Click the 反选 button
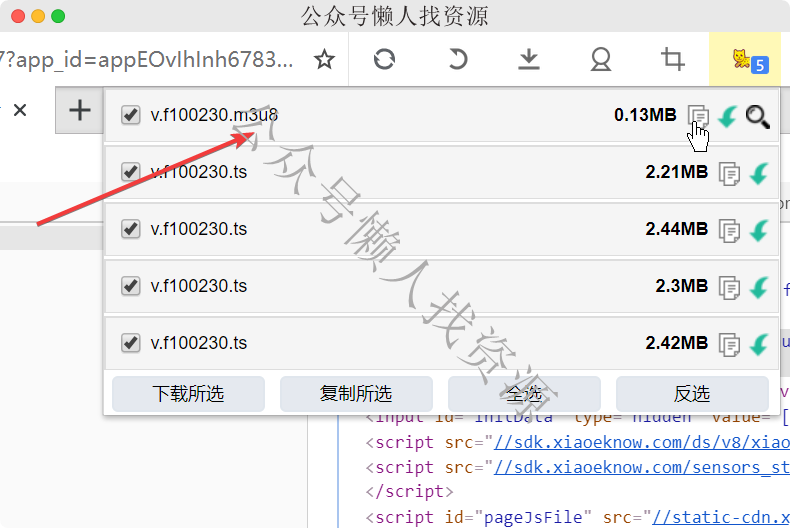This screenshot has width=790, height=528. click(x=692, y=393)
